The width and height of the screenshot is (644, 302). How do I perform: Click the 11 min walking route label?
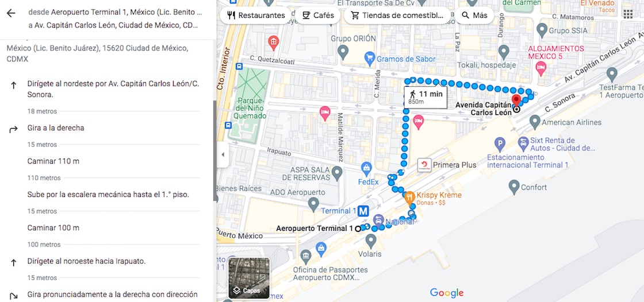coord(425,97)
